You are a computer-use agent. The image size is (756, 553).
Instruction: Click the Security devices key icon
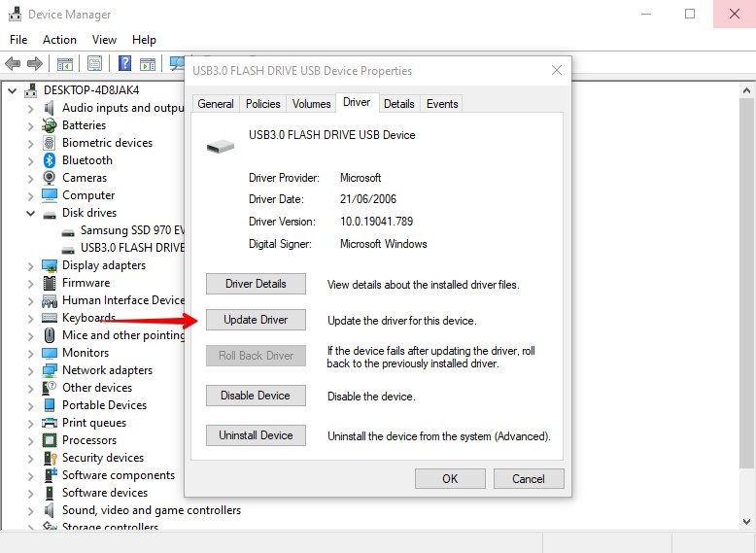pos(51,458)
